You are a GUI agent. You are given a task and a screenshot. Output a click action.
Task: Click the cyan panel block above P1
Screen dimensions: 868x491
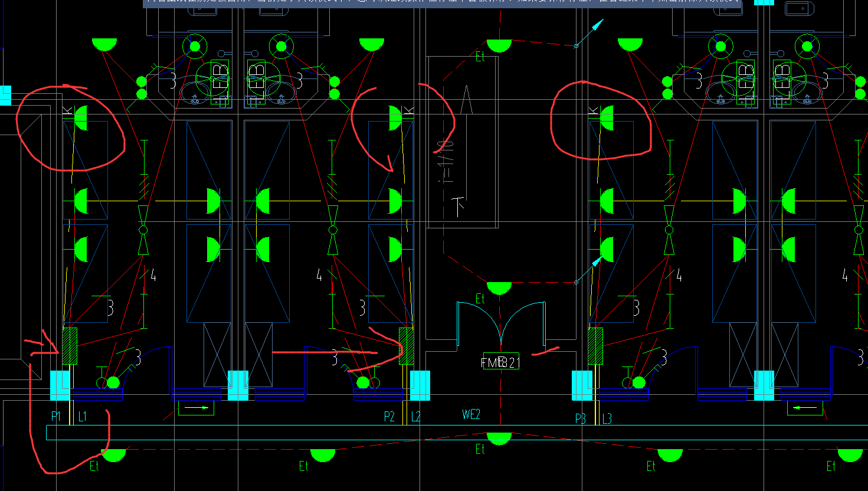coord(60,385)
